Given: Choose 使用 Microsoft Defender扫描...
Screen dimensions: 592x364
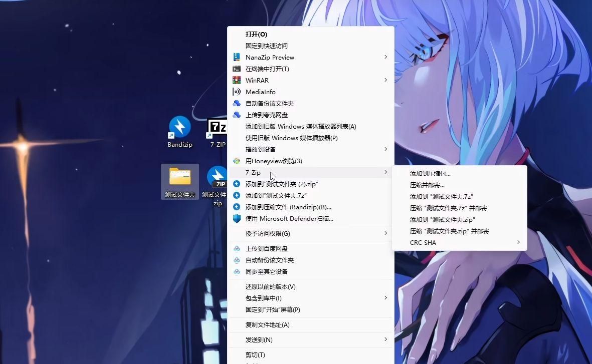Looking at the screenshot, I should (x=311, y=218).
